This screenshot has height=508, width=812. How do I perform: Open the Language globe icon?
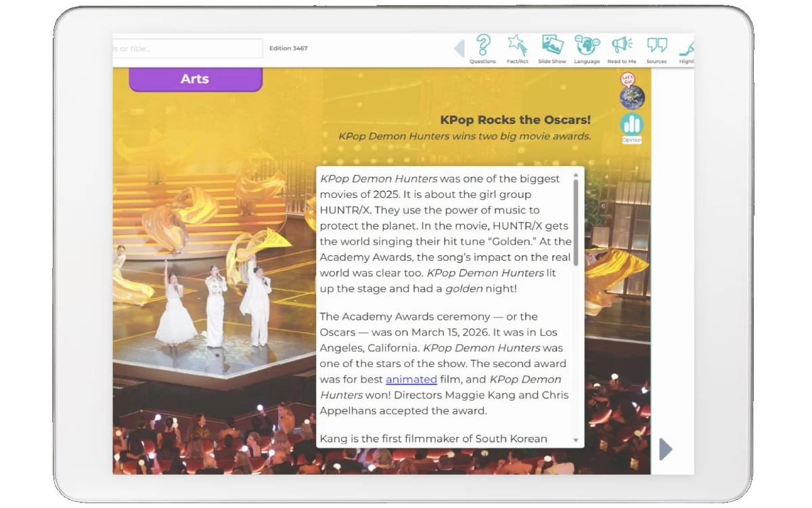pyautogui.click(x=587, y=49)
